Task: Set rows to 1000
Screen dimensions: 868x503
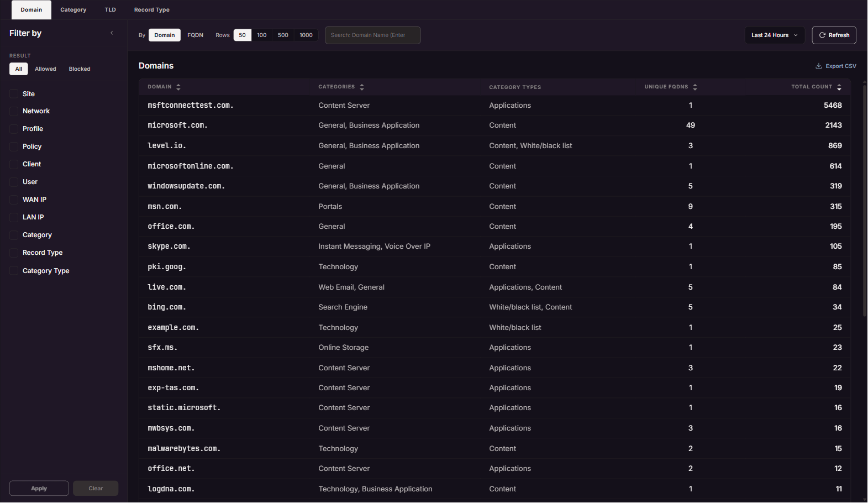Action: [306, 35]
